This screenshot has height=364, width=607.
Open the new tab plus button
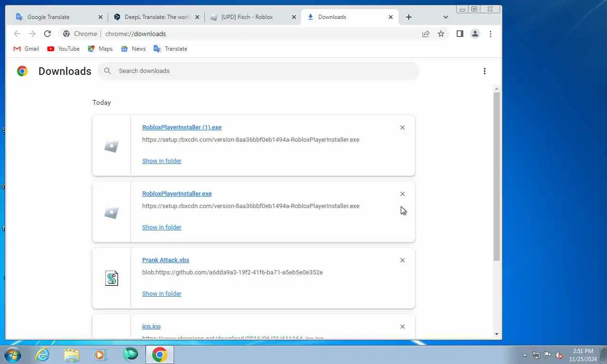tap(409, 17)
